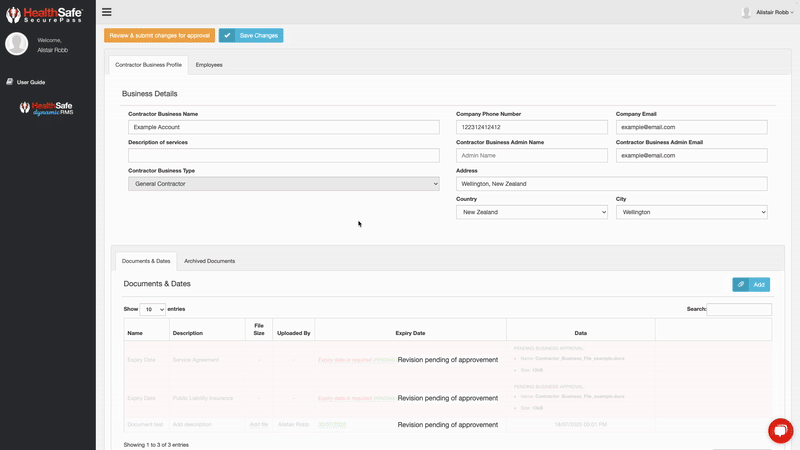Click the Add document button
The height and width of the screenshot is (450, 800).
point(759,285)
